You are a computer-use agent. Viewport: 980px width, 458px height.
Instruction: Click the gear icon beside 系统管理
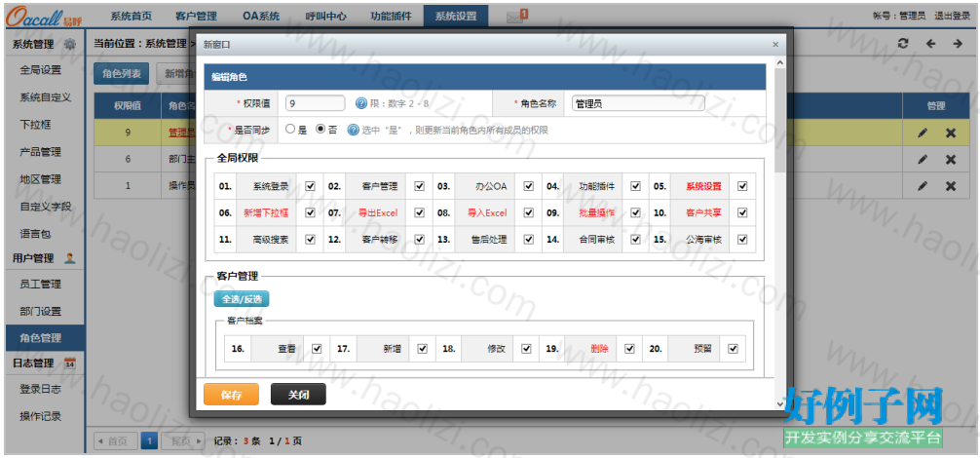[70, 44]
